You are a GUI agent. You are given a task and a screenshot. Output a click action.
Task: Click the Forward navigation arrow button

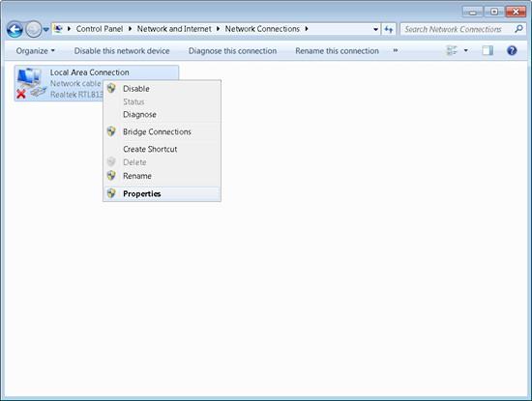pyautogui.click(x=33, y=30)
